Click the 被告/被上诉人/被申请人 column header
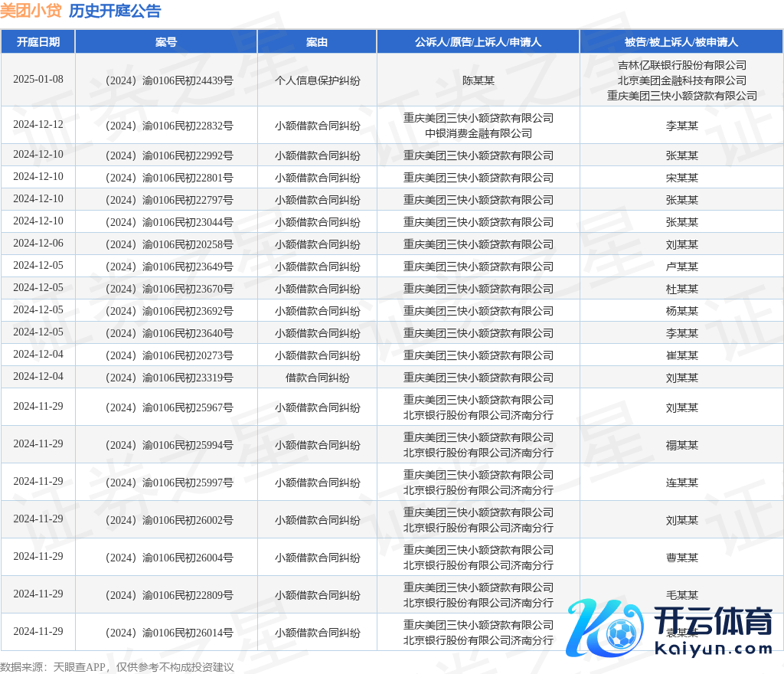This screenshot has width=784, height=674. tap(681, 42)
